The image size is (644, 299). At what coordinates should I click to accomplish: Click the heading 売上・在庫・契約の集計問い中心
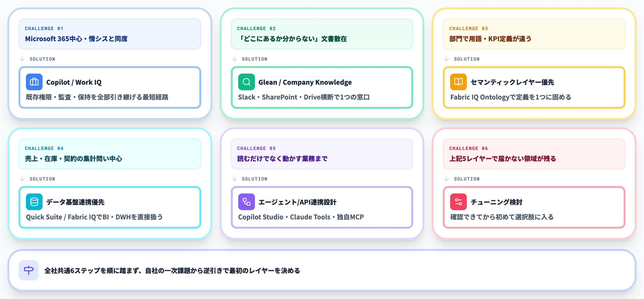(74, 159)
